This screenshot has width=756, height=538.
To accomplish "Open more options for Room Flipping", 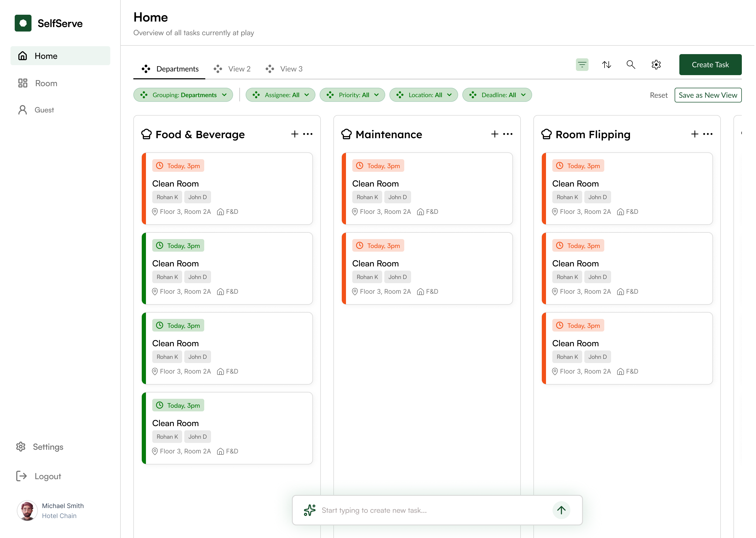I will [708, 134].
